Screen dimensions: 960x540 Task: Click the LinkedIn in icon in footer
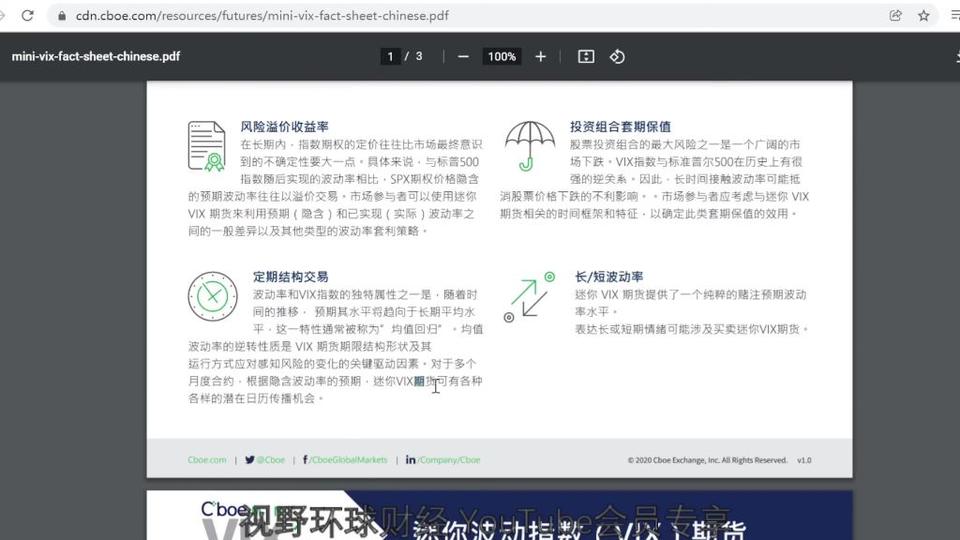[410, 460]
